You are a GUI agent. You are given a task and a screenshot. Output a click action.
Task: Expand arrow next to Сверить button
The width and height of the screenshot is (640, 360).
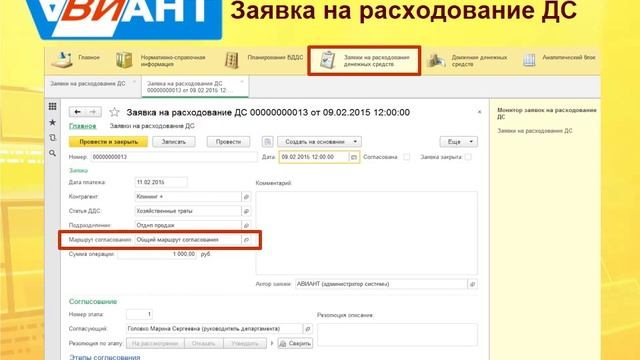tap(272, 343)
